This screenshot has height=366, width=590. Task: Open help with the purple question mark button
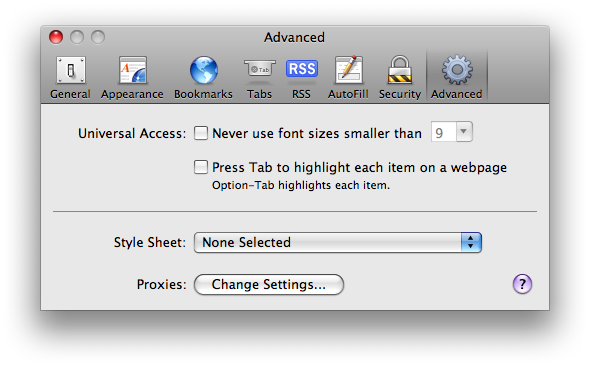tap(522, 284)
